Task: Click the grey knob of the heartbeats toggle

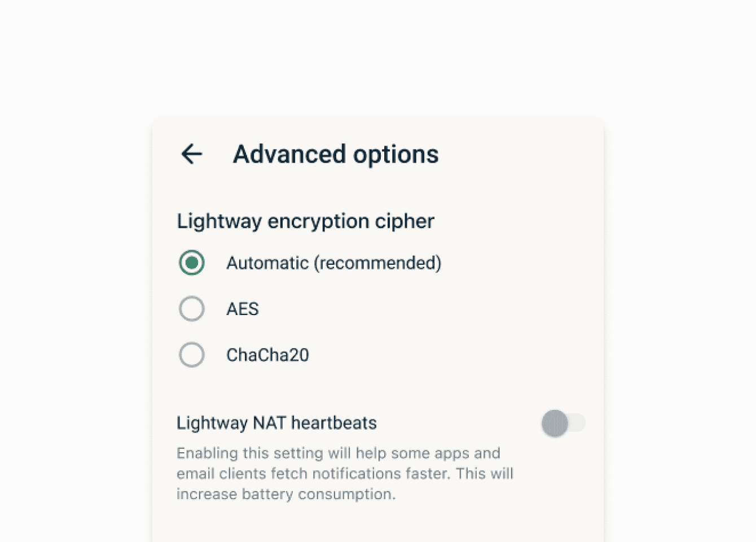Action: pyautogui.click(x=555, y=423)
